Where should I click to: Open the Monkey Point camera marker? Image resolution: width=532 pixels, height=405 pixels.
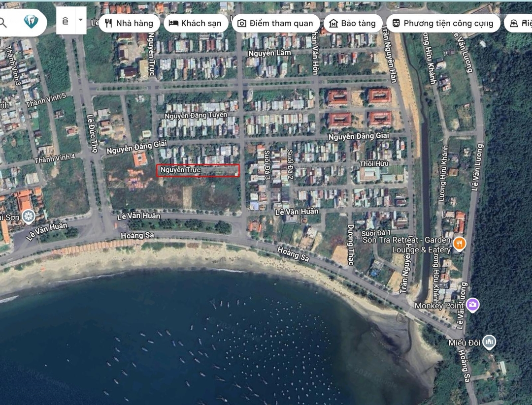point(472,305)
